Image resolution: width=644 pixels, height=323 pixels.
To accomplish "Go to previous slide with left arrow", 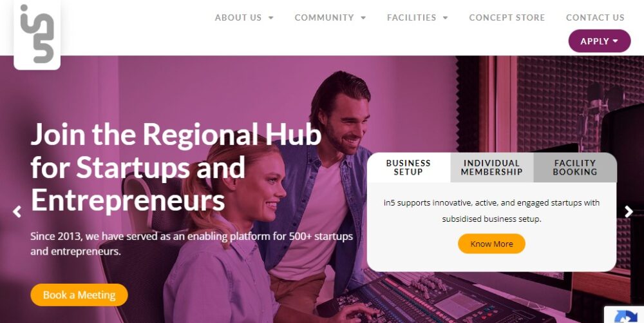I will pyautogui.click(x=17, y=211).
